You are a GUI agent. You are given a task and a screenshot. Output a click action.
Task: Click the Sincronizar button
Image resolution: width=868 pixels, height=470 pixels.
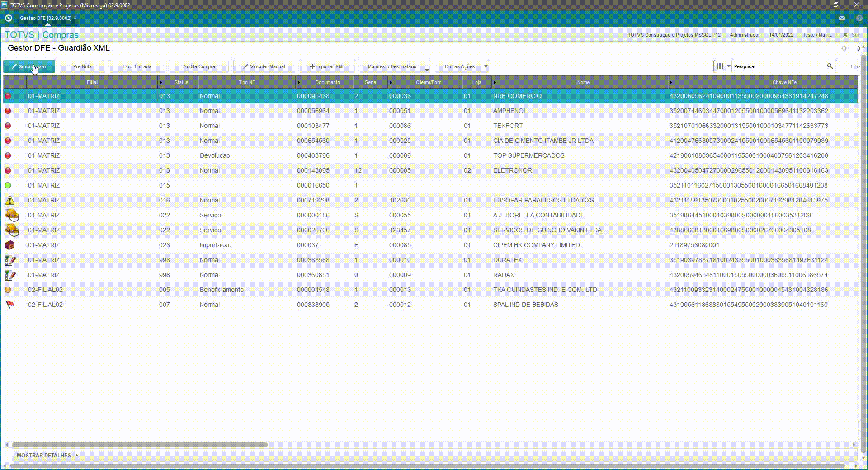pyautogui.click(x=29, y=66)
